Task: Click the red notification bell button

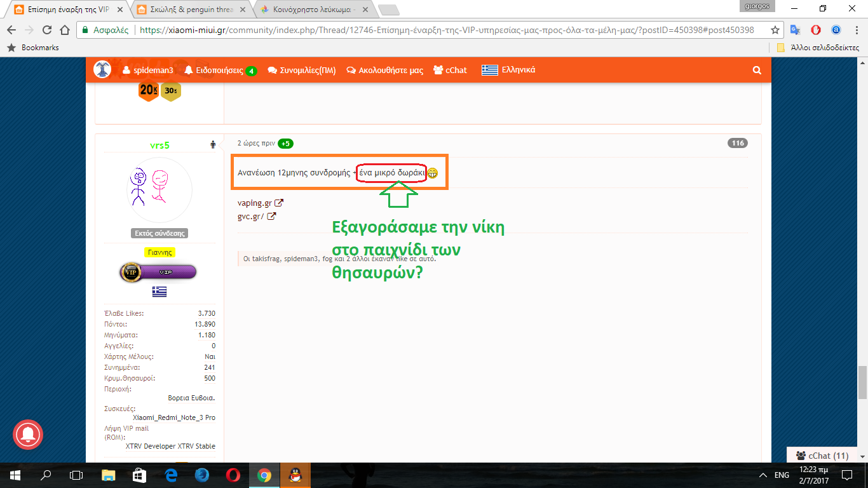Action: click(x=27, y=435)
